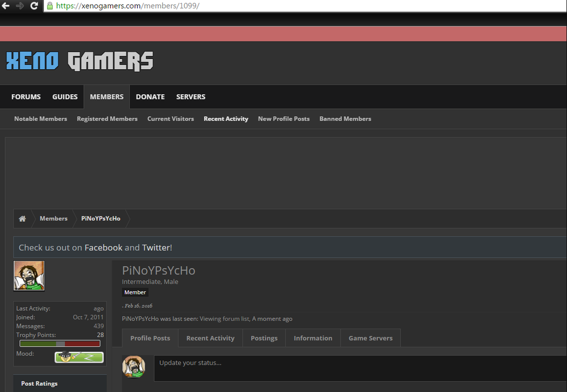Click the Xeno Gamers logo
This screenshot has height=392, width=567.
pyautogui.click(x=79, y=61)
